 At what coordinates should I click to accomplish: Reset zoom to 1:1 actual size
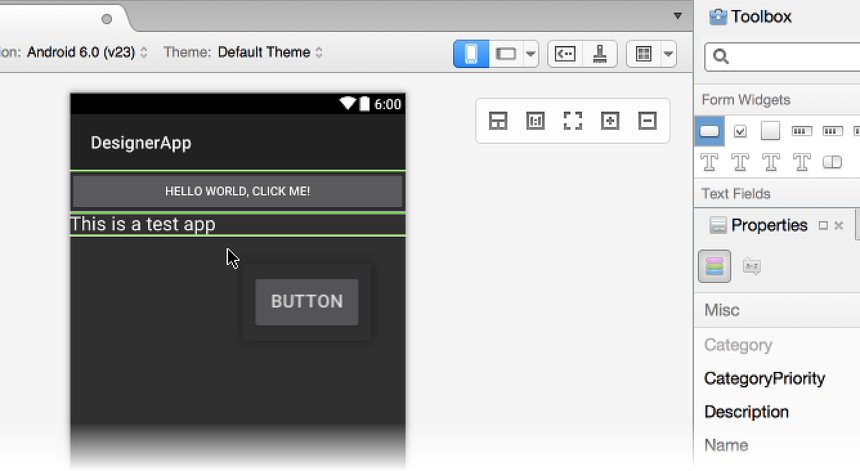(535, 121)
